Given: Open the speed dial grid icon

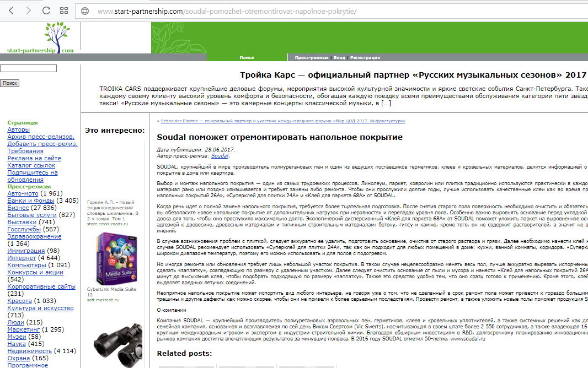Looking at the screenshot, I should tap(64, 10).
